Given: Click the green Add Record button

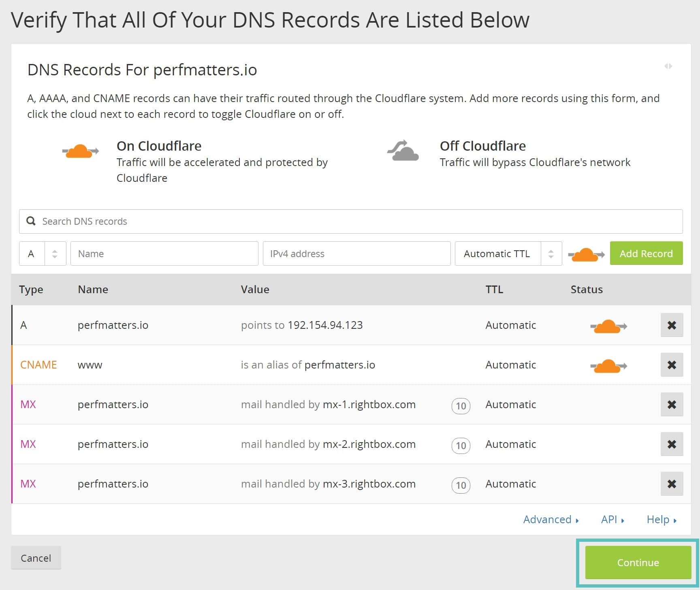Looking at the screenshot, I should tap(646, 253).
